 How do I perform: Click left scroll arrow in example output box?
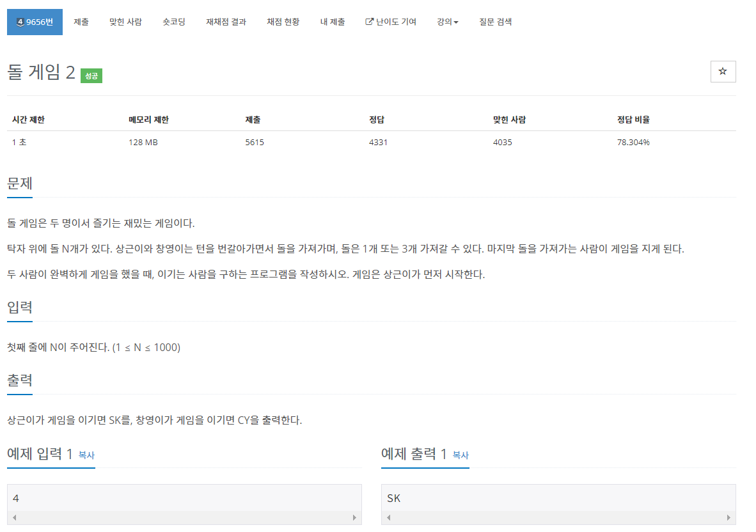[389, 517]
